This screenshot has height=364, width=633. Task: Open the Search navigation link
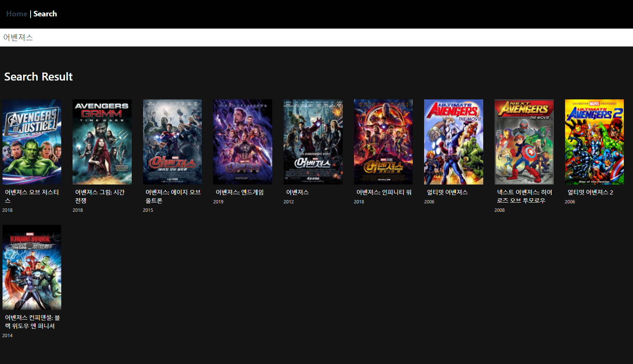[x=45, y=14]
